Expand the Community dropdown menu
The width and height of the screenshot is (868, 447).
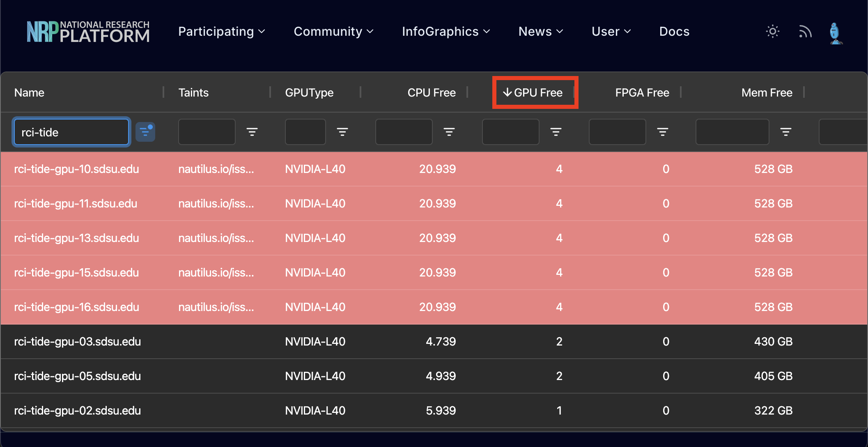pyautogui.click(x=334, y=31)
